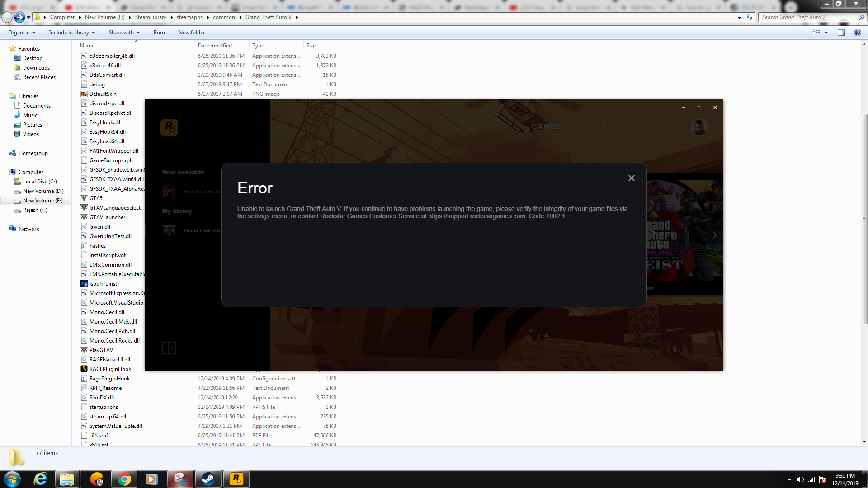Collapse the launcher sidebar panel icon
This screenshot has width=868, height=488.
click(x=169, y=348)
